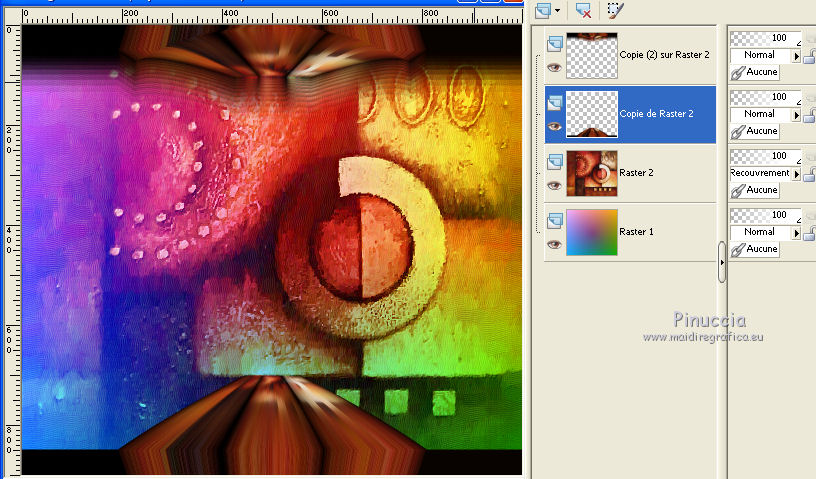
Task: Select the Copie (2) sur Raster 2 thumbnail
Action: [x=592, y=56]
